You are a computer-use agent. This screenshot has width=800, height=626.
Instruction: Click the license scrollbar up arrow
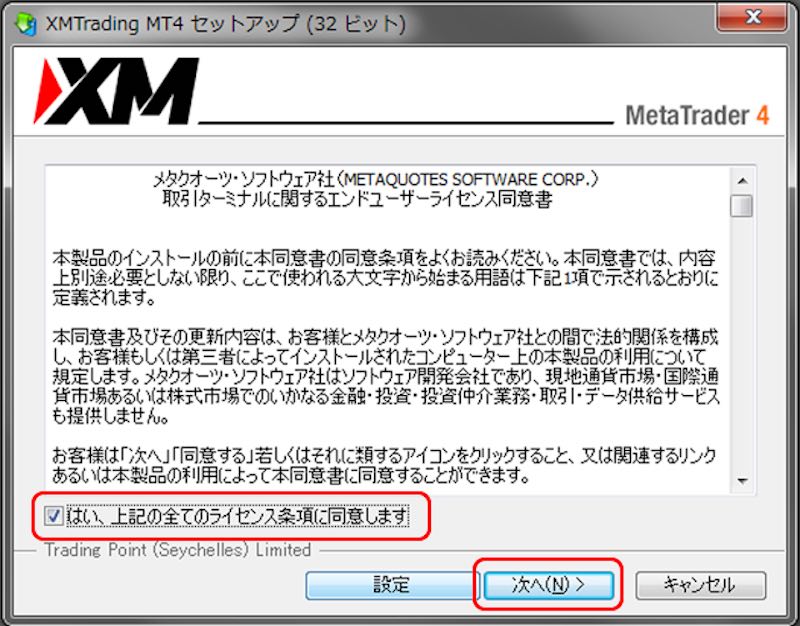click(x=742, y=181)
